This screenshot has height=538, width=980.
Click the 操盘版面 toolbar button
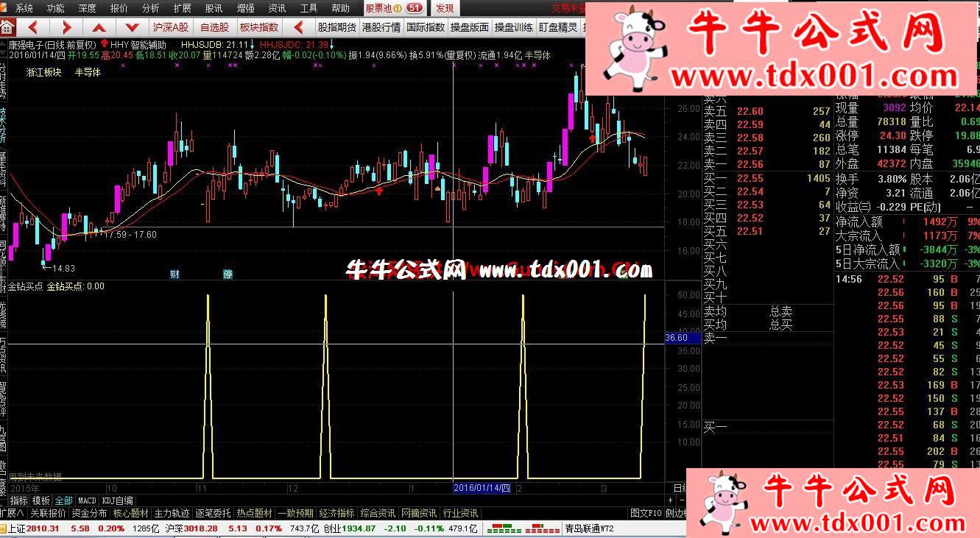pyautogui.click(x=470, y=27)
